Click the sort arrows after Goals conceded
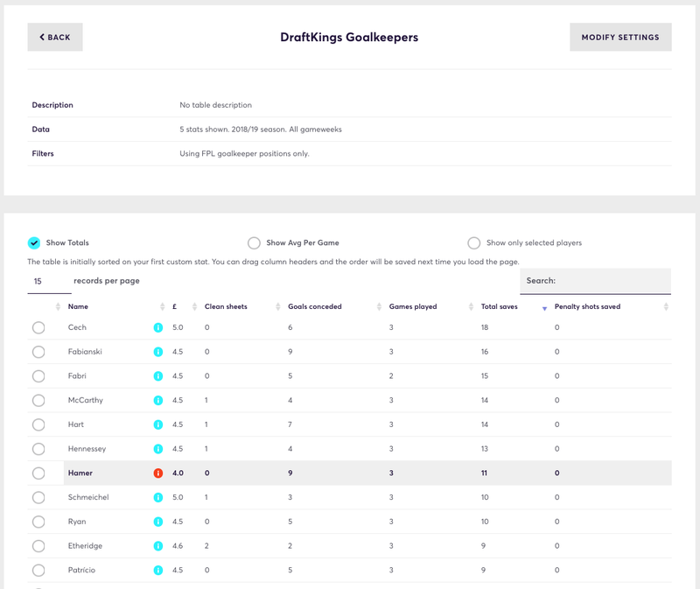The width and height of the screenshot is (700, 589). [x=379, y=306]
